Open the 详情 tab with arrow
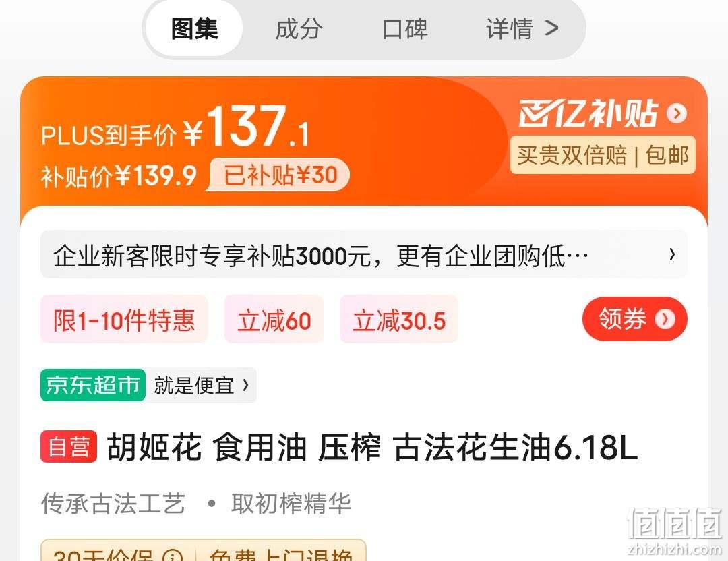 [x=522, y=29]
